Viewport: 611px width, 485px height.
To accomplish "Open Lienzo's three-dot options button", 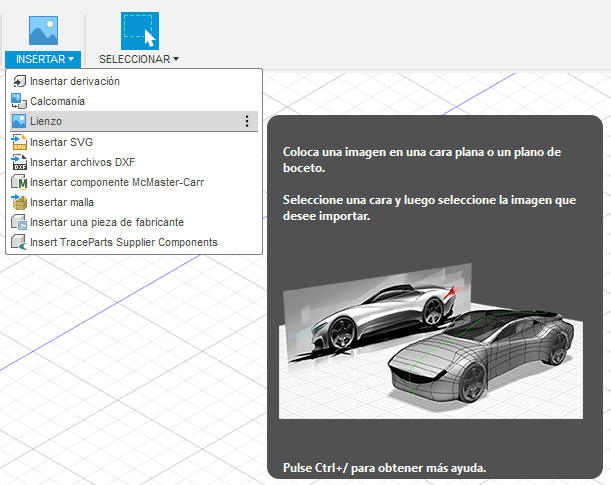I will click(247, 121).
